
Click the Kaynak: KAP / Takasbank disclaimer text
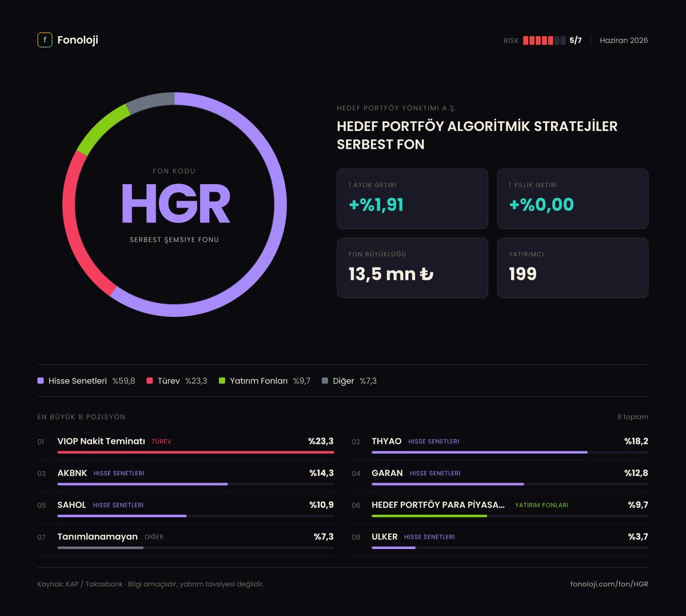coord(150,585)
